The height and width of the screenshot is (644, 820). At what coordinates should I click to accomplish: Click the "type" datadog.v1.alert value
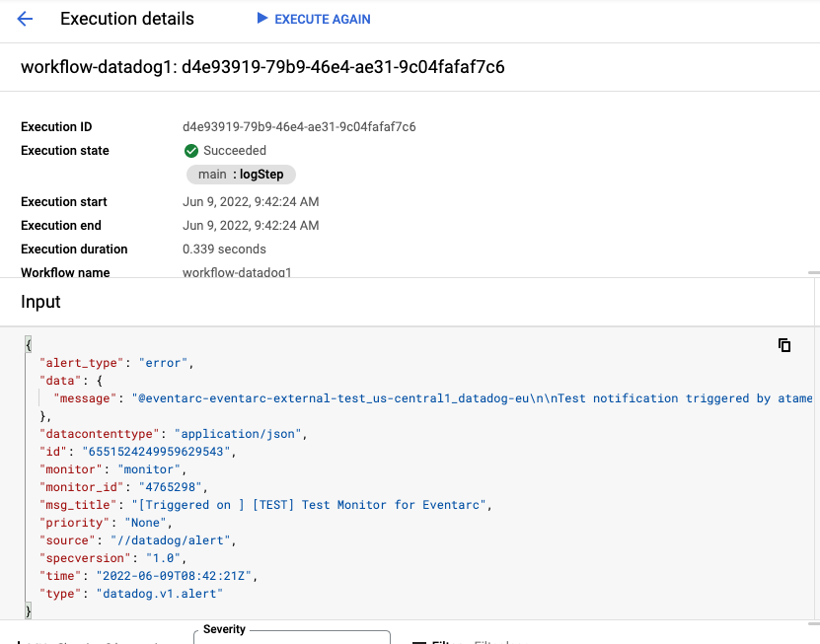pyautogui.click(x=160, y=594)
